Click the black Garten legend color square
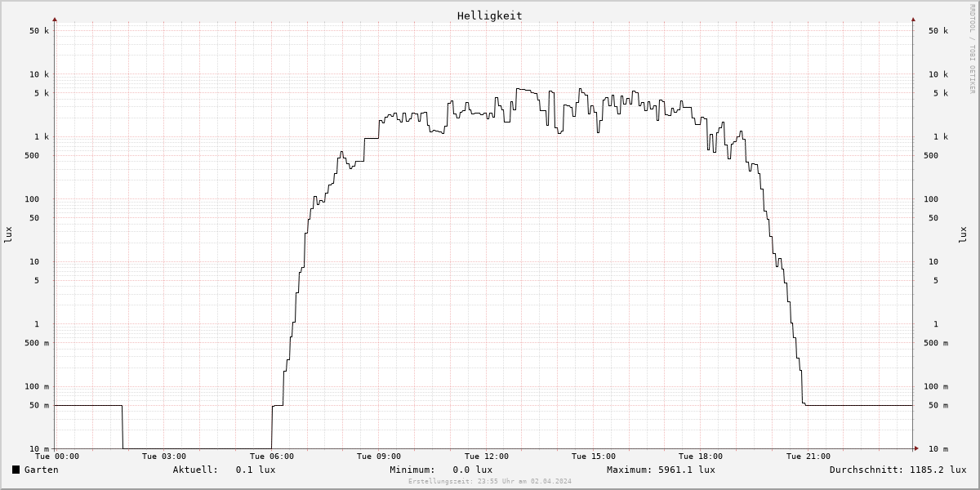The image size is (980, 490). 16,470
